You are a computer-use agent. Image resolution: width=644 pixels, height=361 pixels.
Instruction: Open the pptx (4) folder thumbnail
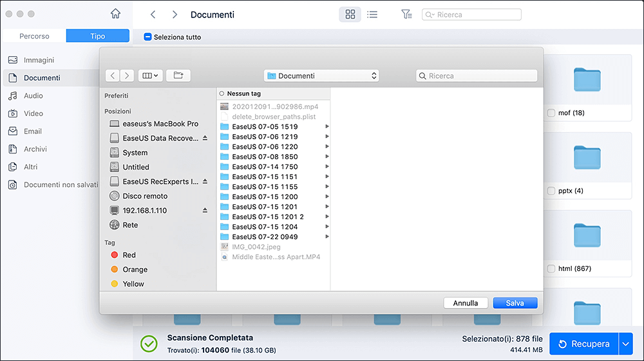[587, 157]
